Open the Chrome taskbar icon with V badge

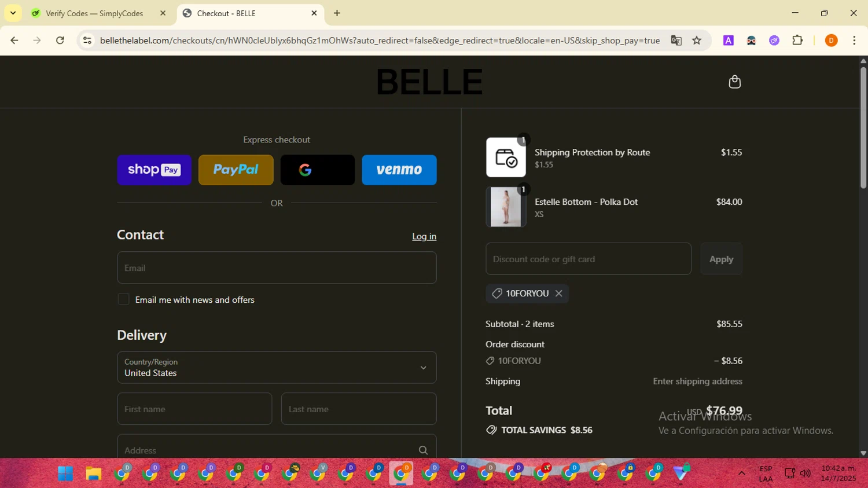[x=318, y=473]
